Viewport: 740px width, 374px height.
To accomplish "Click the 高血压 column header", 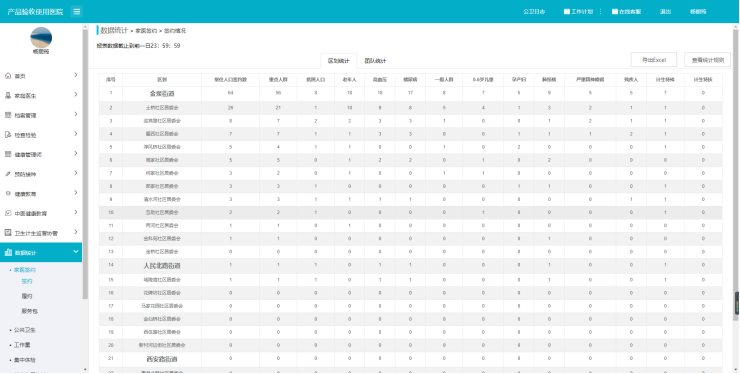I will [x=380, y=80].
